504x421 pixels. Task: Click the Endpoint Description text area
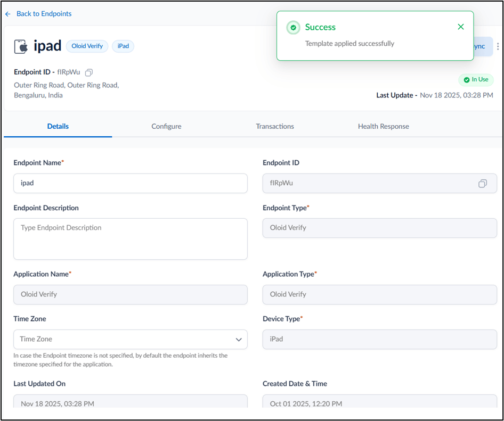tap(131, 239)
